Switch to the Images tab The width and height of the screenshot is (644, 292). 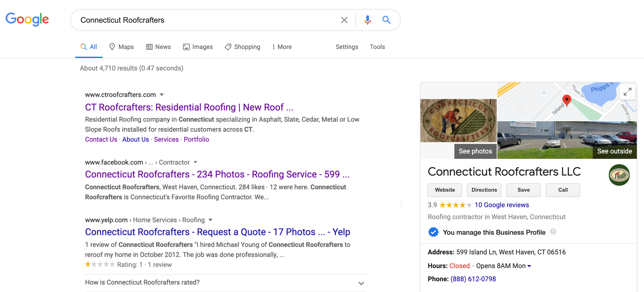(x=198, y=47)
